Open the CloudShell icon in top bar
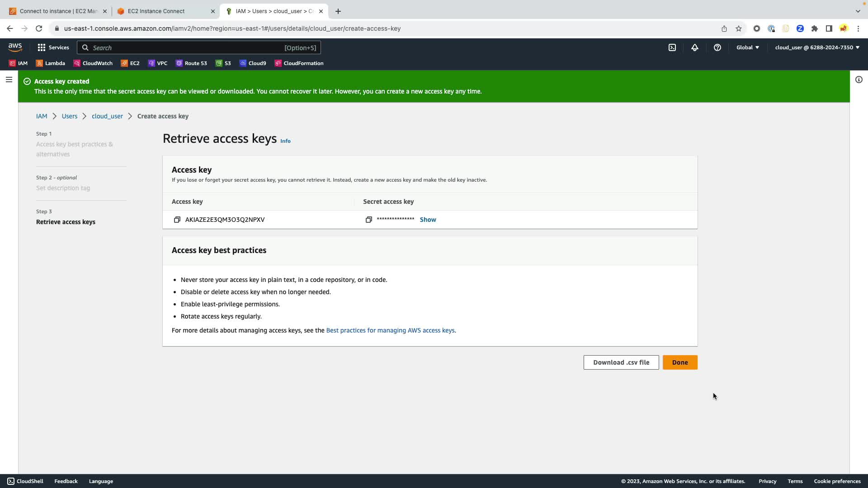868x488 pixels. 672,47
